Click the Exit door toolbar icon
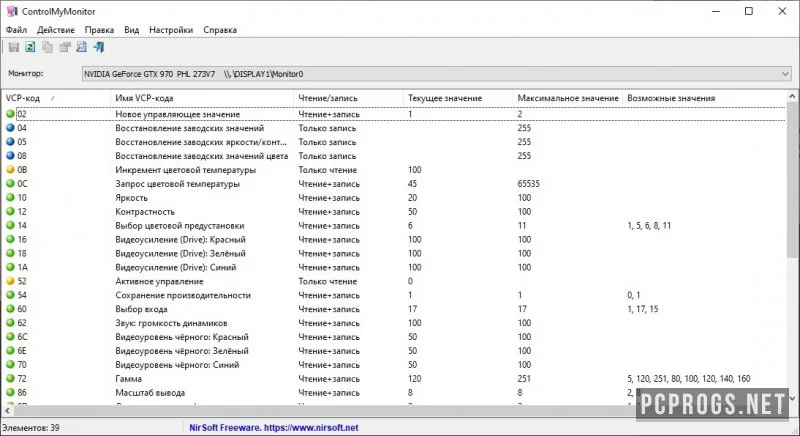This screenshot has width=800, height=436. coord(98,47)
